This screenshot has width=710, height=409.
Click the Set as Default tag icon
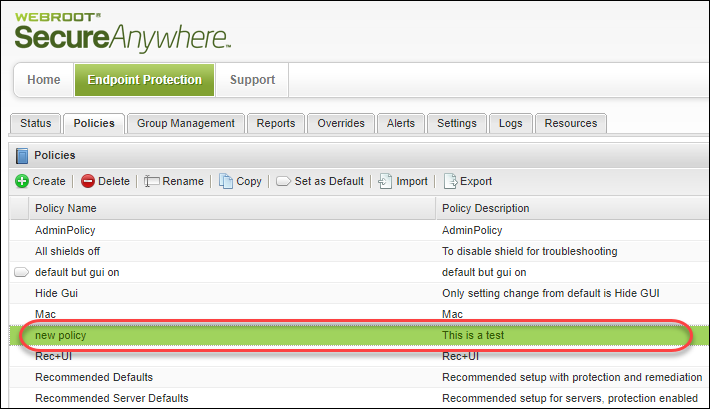pyautogui.click(x=283, y=181)
